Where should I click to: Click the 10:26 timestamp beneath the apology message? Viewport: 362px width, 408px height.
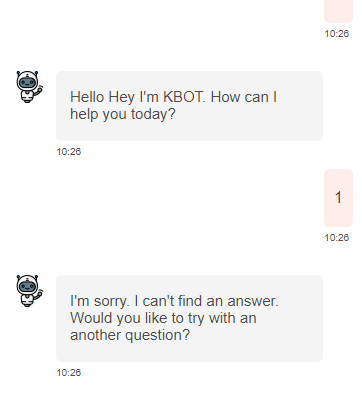click(69, 373)
